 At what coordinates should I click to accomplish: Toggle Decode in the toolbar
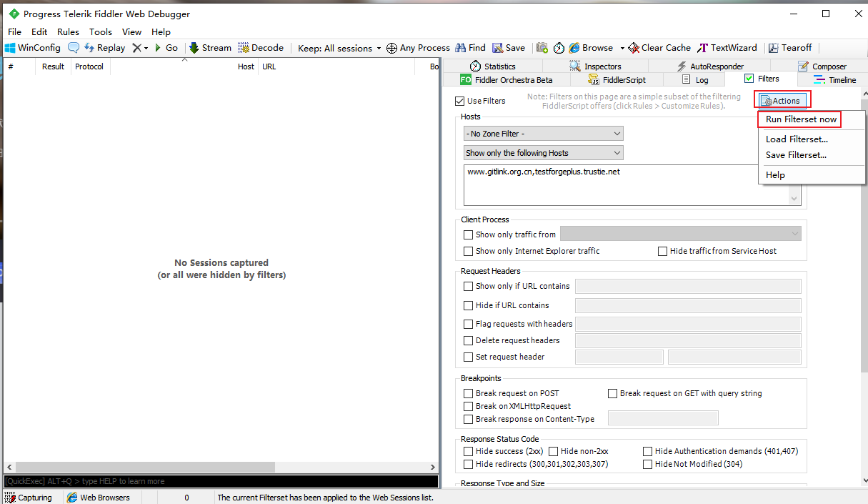tap(261, 48)
